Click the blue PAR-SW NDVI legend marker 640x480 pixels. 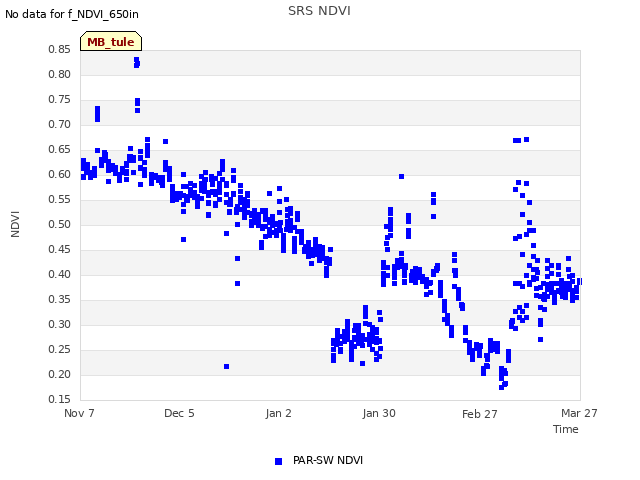point(278,461)
